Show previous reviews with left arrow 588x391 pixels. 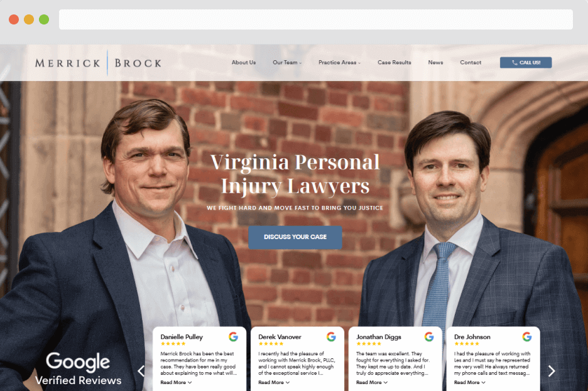tap(141, 371)
